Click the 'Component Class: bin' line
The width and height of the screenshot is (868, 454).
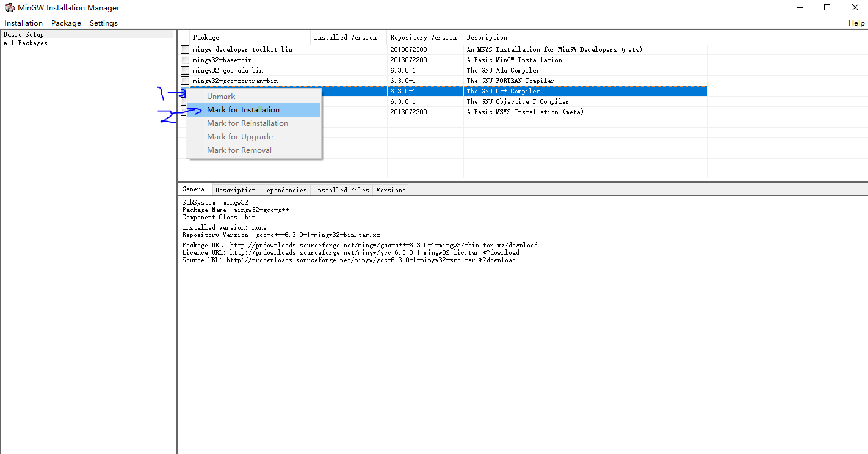[x=219, y=217]
